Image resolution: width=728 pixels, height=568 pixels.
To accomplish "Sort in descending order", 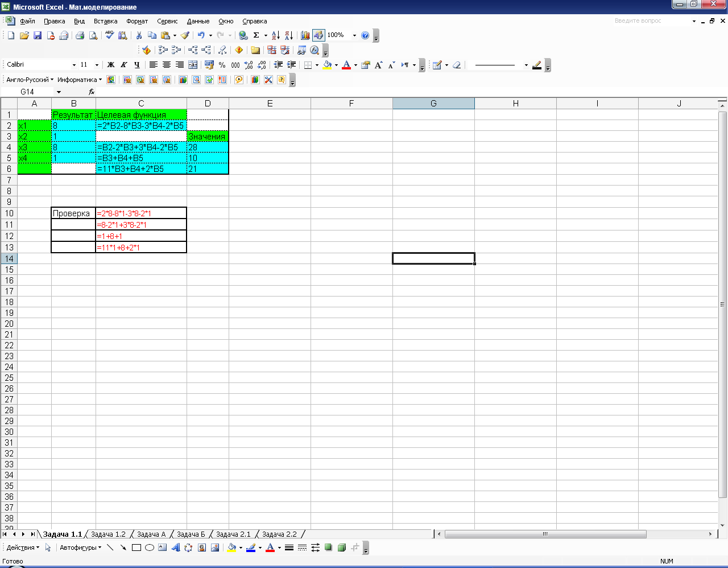I will (289, 35).
